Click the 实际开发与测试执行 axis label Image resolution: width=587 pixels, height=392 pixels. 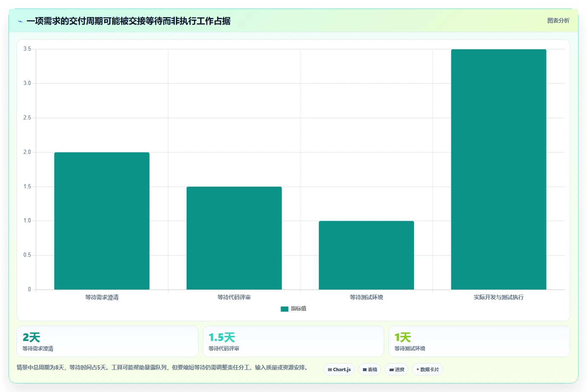[499, 297]
